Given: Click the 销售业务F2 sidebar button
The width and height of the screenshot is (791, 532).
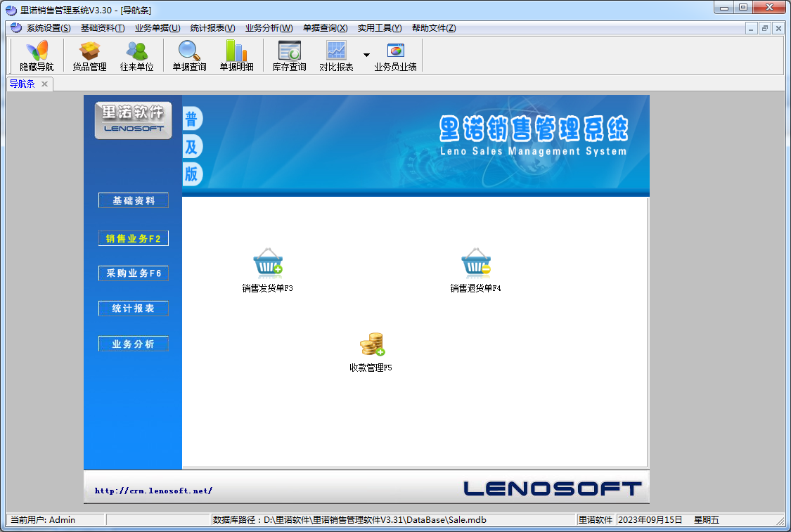Looking at the screenshot, I should tap(133, 238).
